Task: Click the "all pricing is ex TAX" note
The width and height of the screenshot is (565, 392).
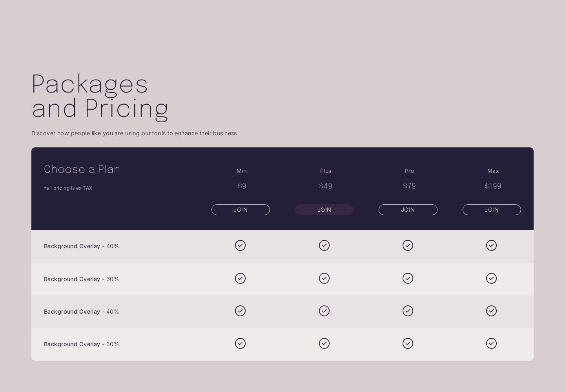Action: (x=68, y=188)
